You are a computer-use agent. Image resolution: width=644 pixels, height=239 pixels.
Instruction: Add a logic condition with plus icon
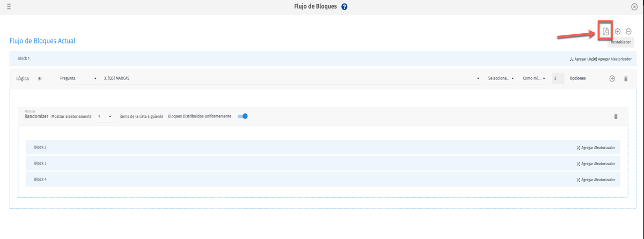click(612, 79)
